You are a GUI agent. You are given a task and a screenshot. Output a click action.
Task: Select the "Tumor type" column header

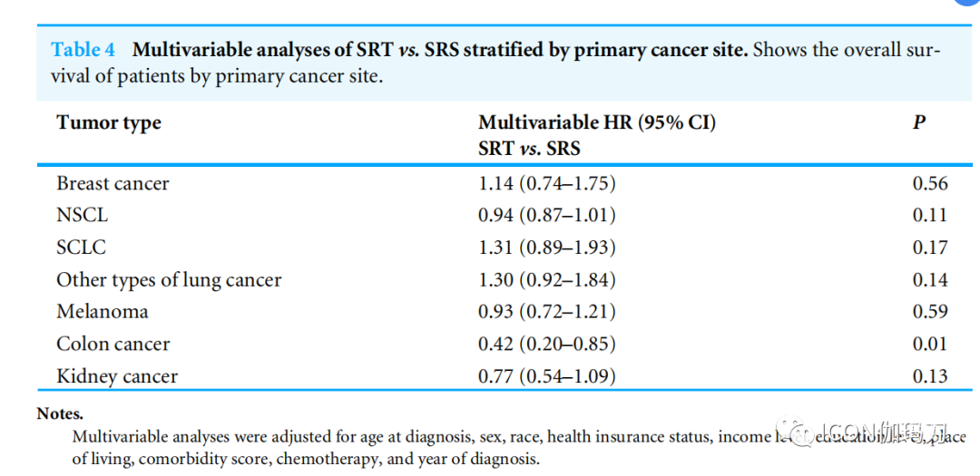coord(109,122)
